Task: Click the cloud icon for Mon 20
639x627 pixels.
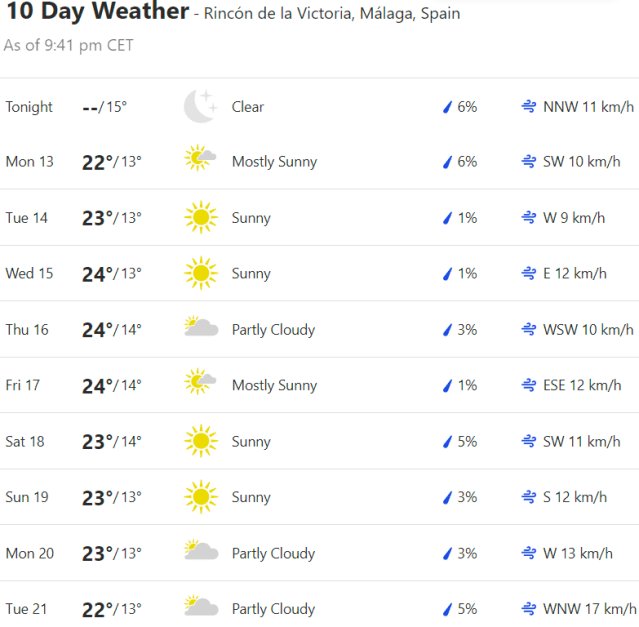Action: point(200,553)
